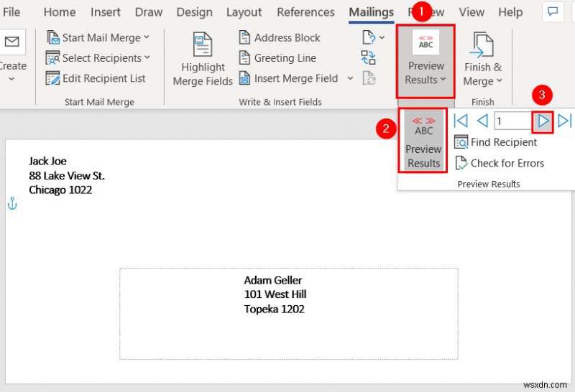Open the References tab
This screenshot has height=392, width=575.
305,12
